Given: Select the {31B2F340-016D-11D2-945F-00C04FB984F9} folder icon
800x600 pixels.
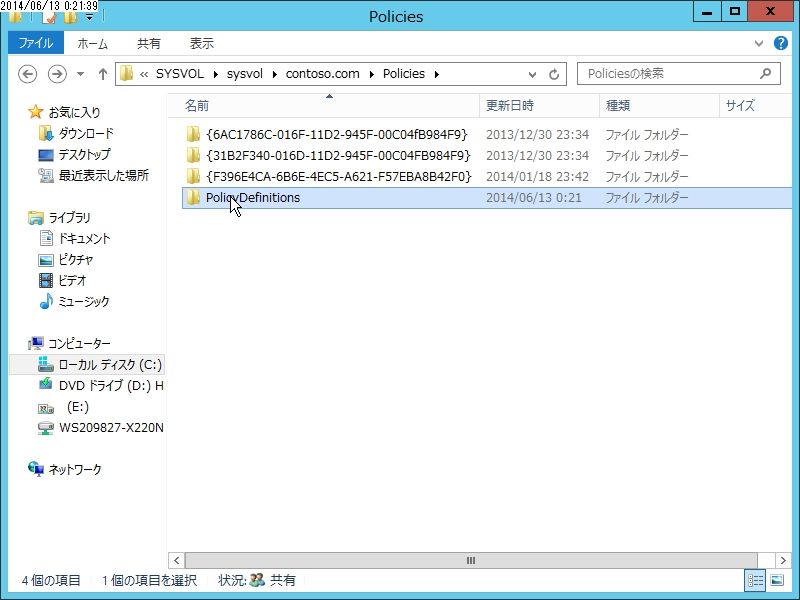Looking at the screenshot, I should pyautogui.click(x=193, y=155).
